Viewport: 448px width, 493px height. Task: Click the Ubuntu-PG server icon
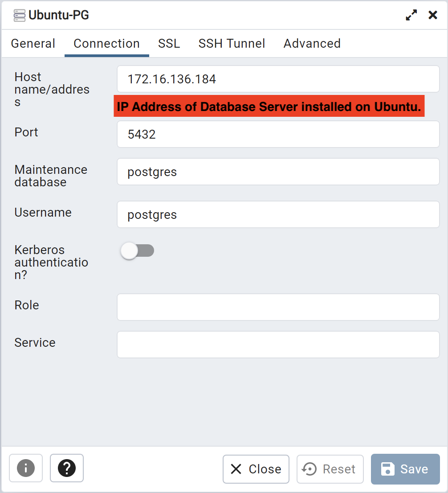click(x=20, y=16)
